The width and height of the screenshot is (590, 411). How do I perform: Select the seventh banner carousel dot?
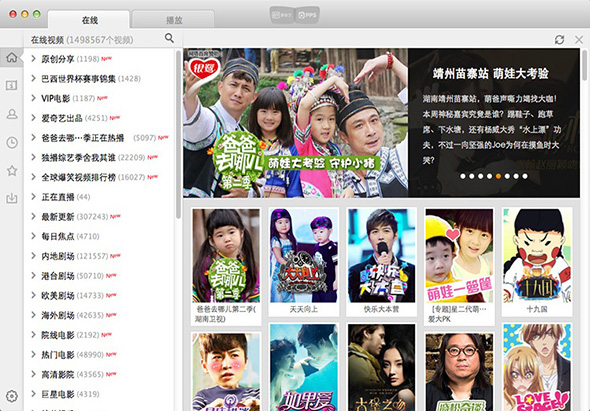[516, 176]
